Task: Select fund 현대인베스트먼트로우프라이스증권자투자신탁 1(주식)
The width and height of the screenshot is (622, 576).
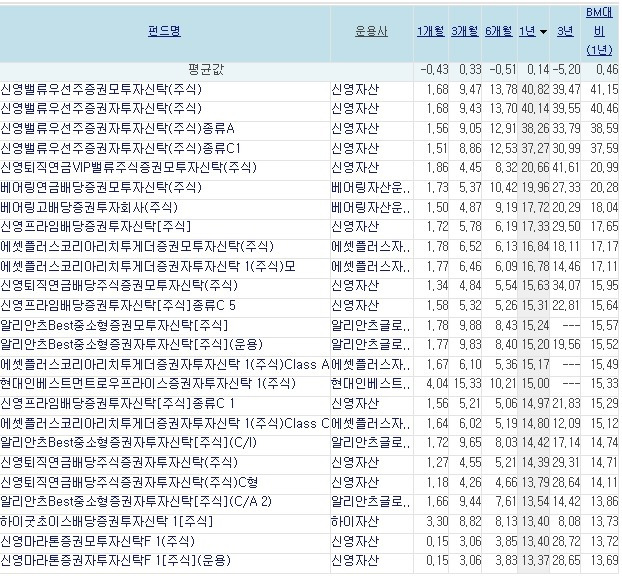Action: tap(148, 384)
